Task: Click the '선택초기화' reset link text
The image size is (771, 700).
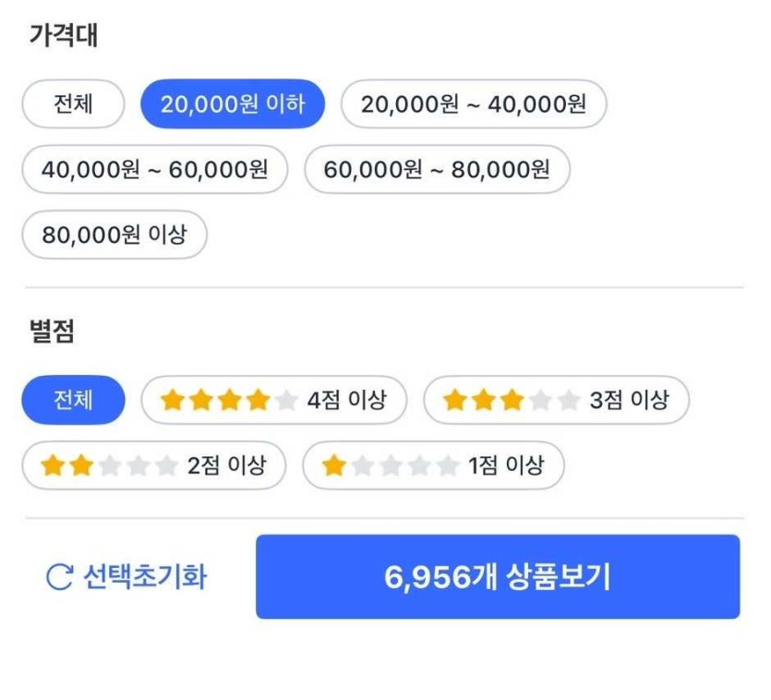Action: click(145, 578)
